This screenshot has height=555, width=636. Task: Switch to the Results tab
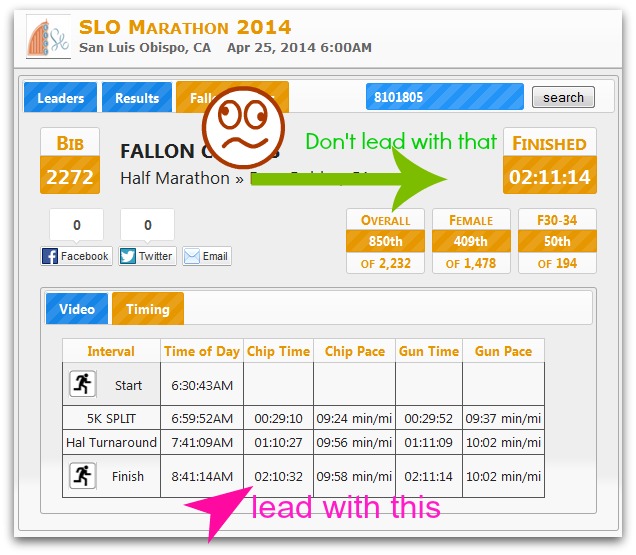pyautogui.click(x=137, y=98)
